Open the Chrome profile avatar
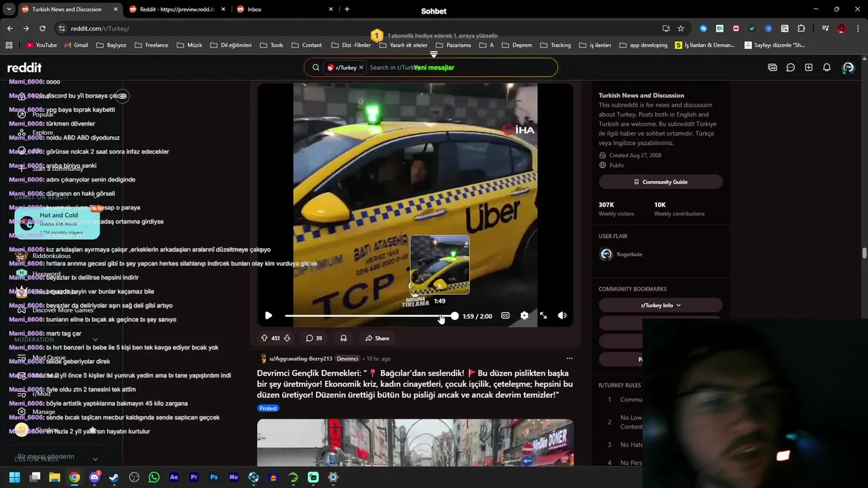This screenshot has height=488, width=868. (x=842, y=28)
